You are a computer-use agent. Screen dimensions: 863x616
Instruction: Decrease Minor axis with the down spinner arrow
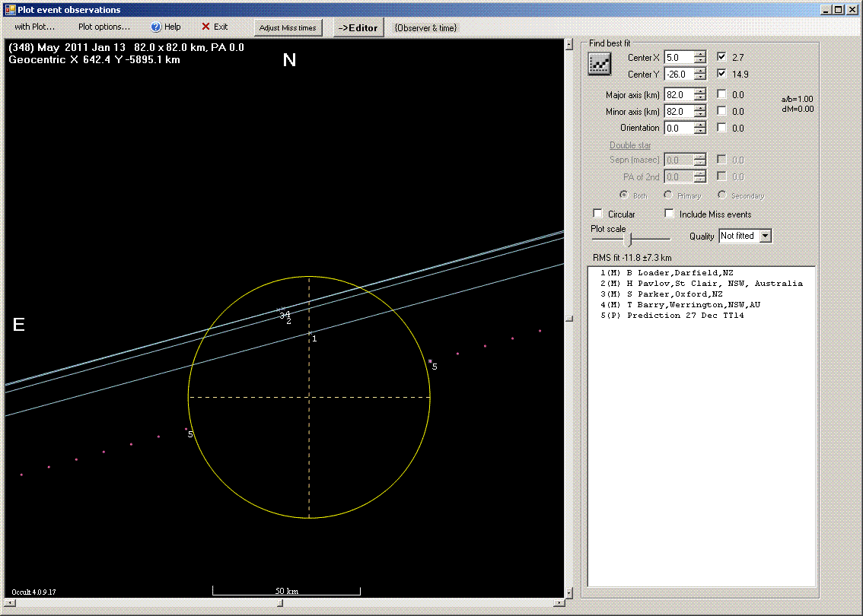coord(699,114)
